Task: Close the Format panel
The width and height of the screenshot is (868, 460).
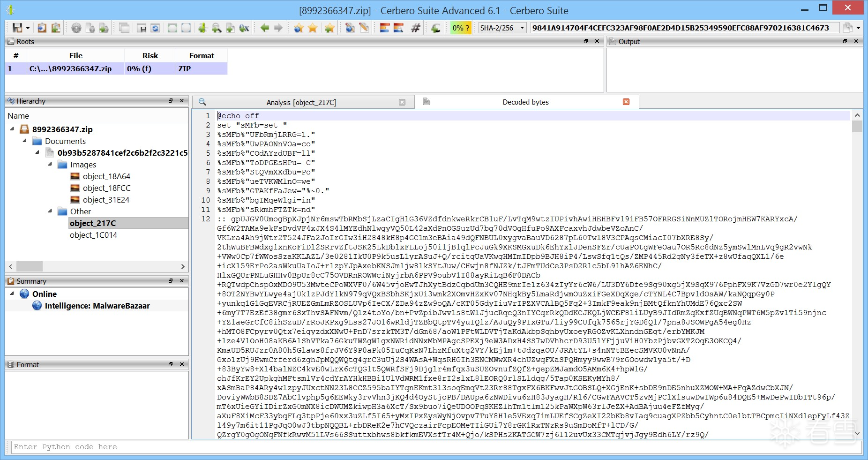Action: click(x=182, y=364)
